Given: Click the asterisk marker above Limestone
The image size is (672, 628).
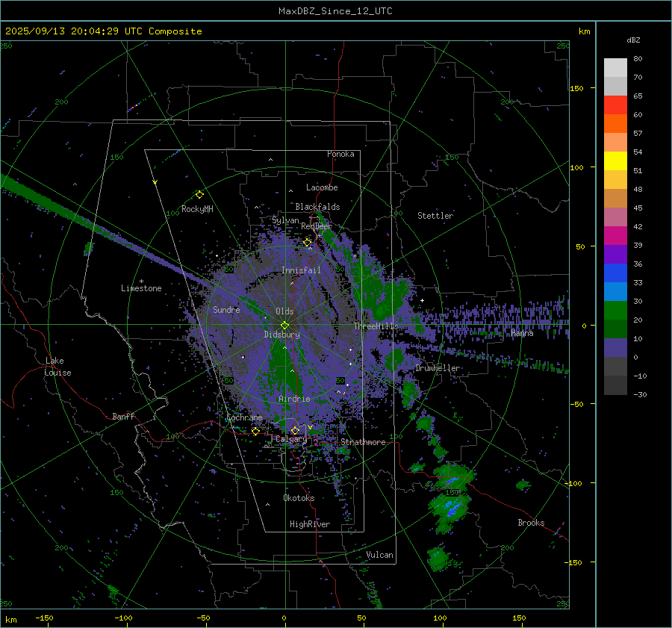Looking at the screenshot, I should pyautogui.click(x=141, y=282).
